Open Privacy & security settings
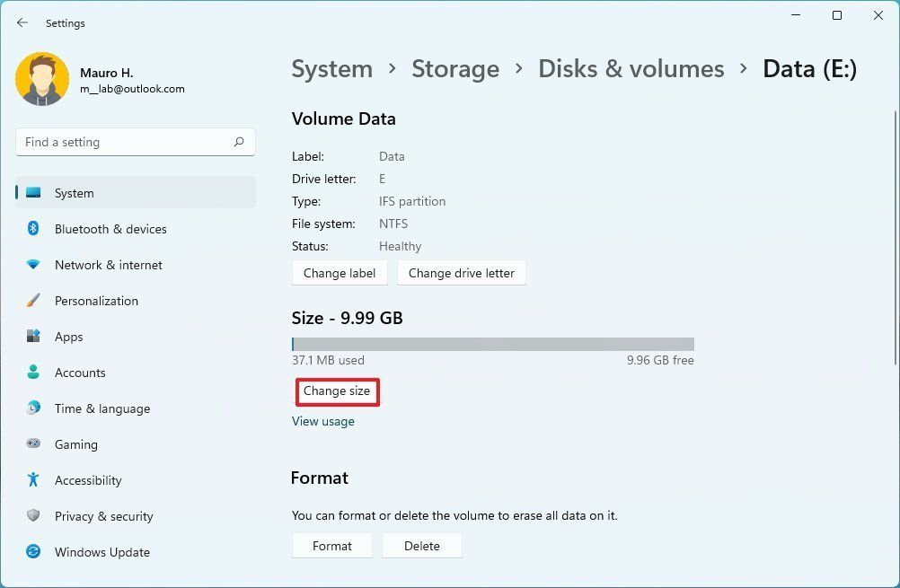Image resolution: width=900 pixels, height=588 pixels. coord(103,516)
